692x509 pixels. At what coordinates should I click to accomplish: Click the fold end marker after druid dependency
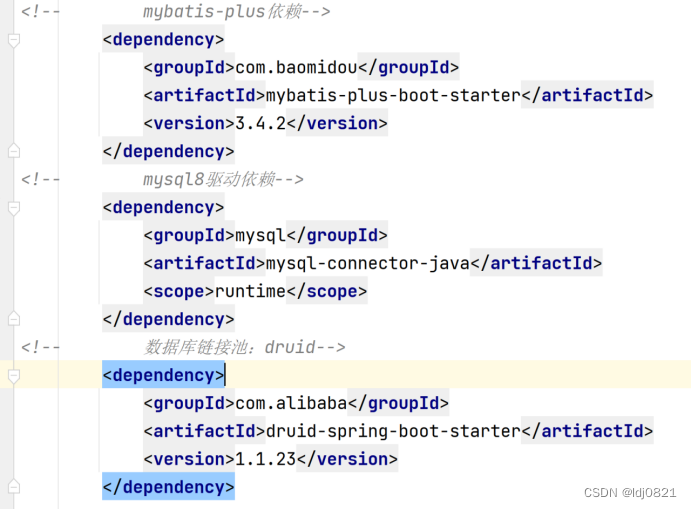click(14, 486)
